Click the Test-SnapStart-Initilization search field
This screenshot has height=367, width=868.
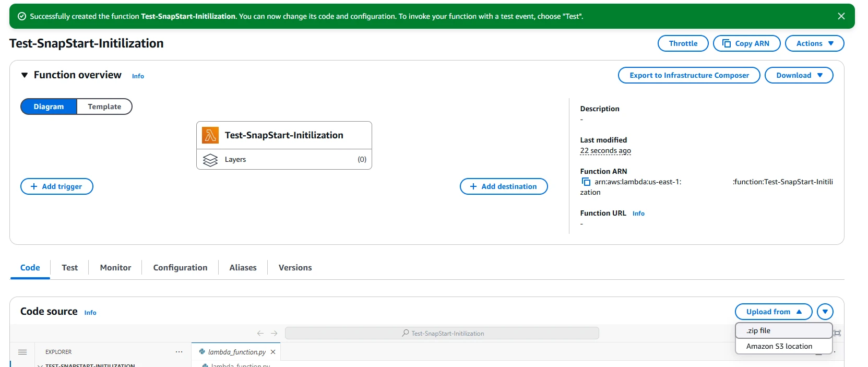pyautogui.click(x=442, y=333)
